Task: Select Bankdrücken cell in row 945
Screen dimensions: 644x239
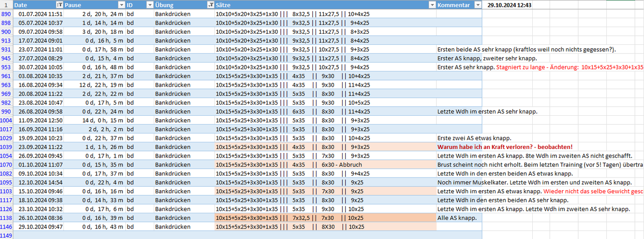Action: click(x=184, y=58)
